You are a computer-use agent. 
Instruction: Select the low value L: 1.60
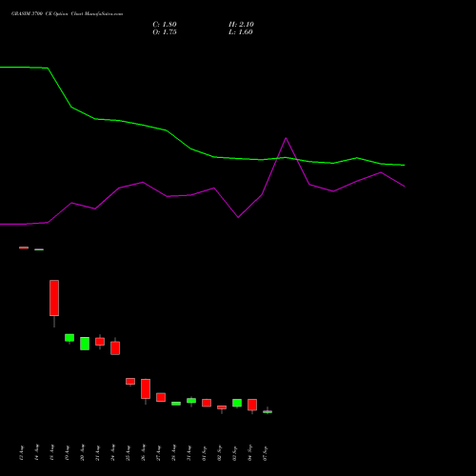241,32
